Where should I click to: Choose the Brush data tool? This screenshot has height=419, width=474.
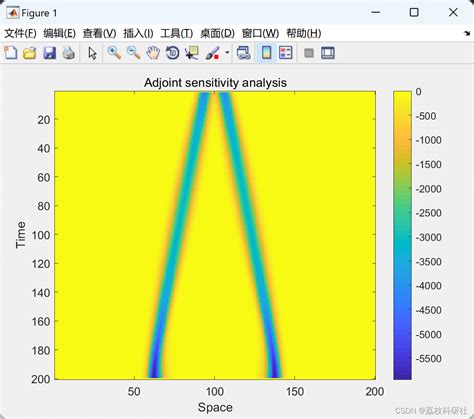[x=213, y=53]
